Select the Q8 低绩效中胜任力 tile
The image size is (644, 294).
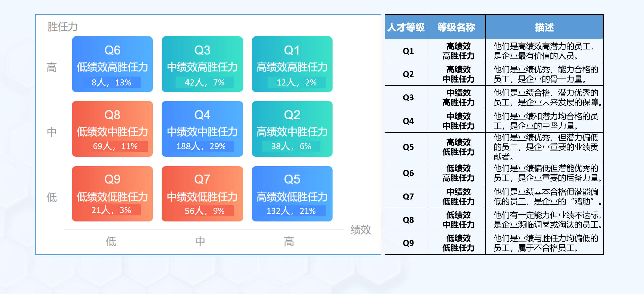pos(112,128)
